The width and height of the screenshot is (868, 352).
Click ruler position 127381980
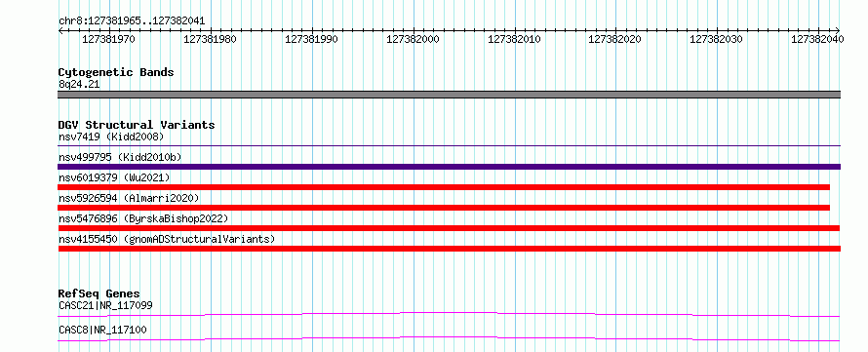click(x=210, y=39)
